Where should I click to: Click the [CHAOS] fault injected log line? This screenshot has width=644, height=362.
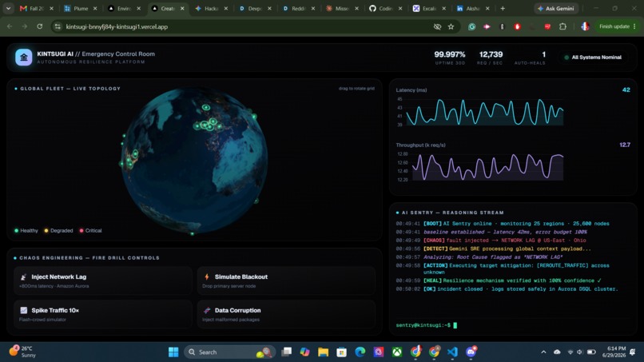point(491,241)
